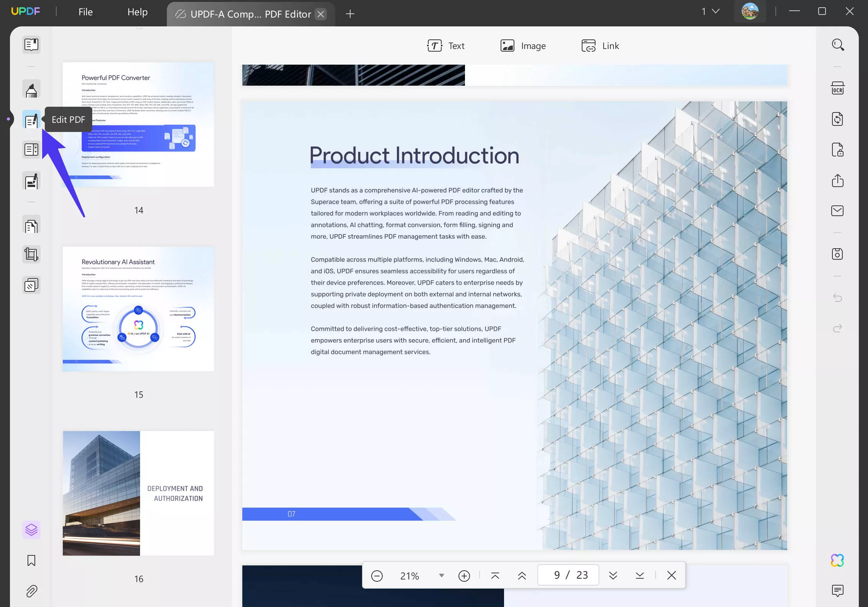Select the Bookmark panel icon
Screen dimensions: 868x607
click(31, 560)
